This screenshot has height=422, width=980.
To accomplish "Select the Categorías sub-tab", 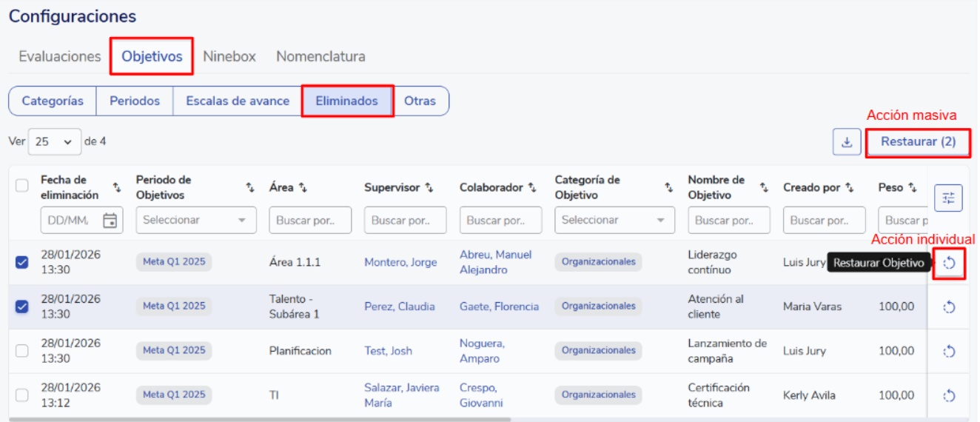I will [x=53, y=101].
